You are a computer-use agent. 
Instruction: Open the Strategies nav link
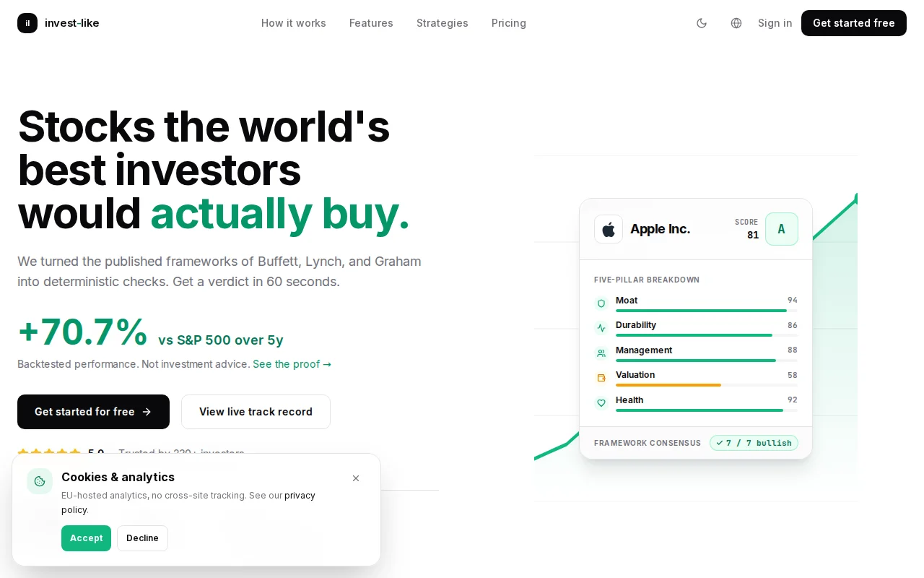(x=443, y=23)
